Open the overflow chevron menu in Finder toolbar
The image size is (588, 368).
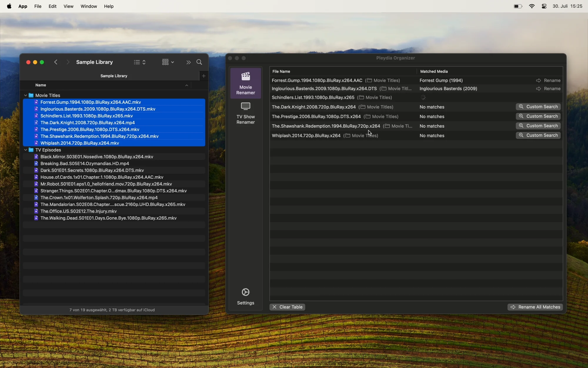coord(188,62)
